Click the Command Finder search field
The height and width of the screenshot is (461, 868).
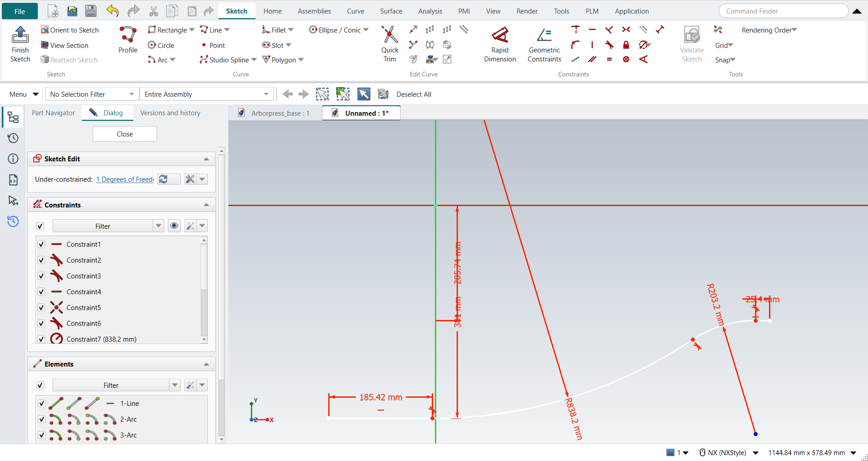pyautogui.click(x=783, y=11)
